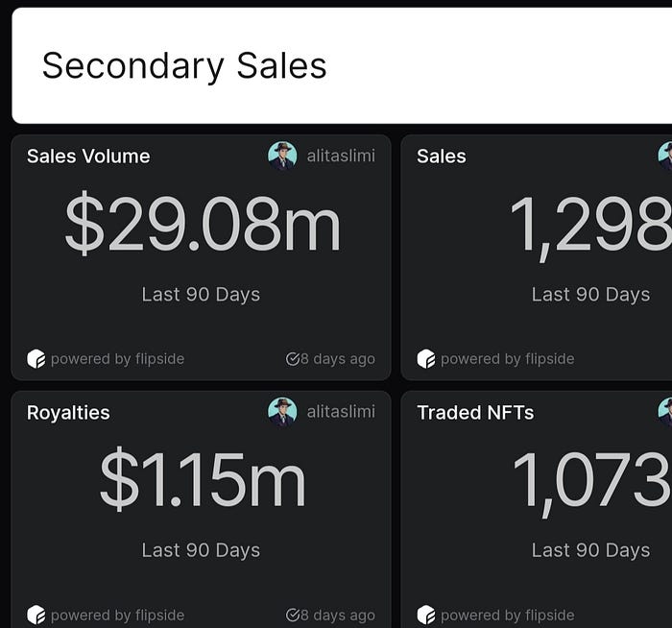The width and height of the screenshot is (672, 628).
Task: Open alitaslimi profile from Sales Volume card
Action: 341,156
